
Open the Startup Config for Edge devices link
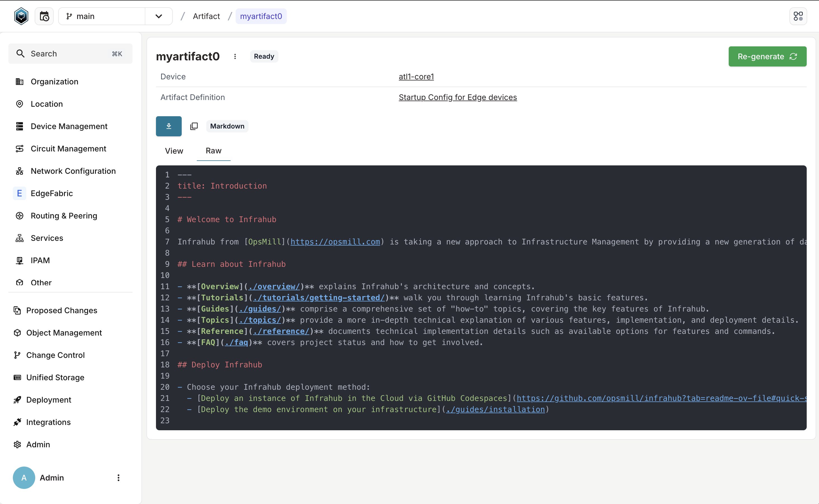[x=458, y=97]
